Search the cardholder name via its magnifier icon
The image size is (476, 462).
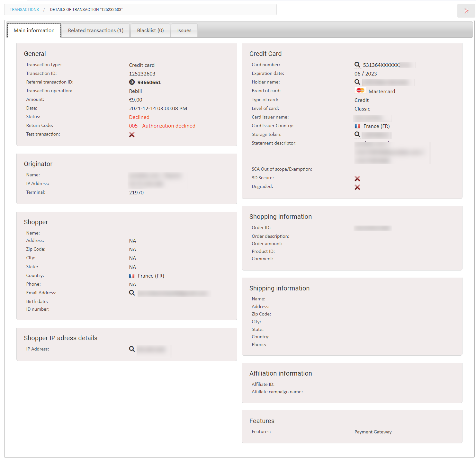(357, 82)
